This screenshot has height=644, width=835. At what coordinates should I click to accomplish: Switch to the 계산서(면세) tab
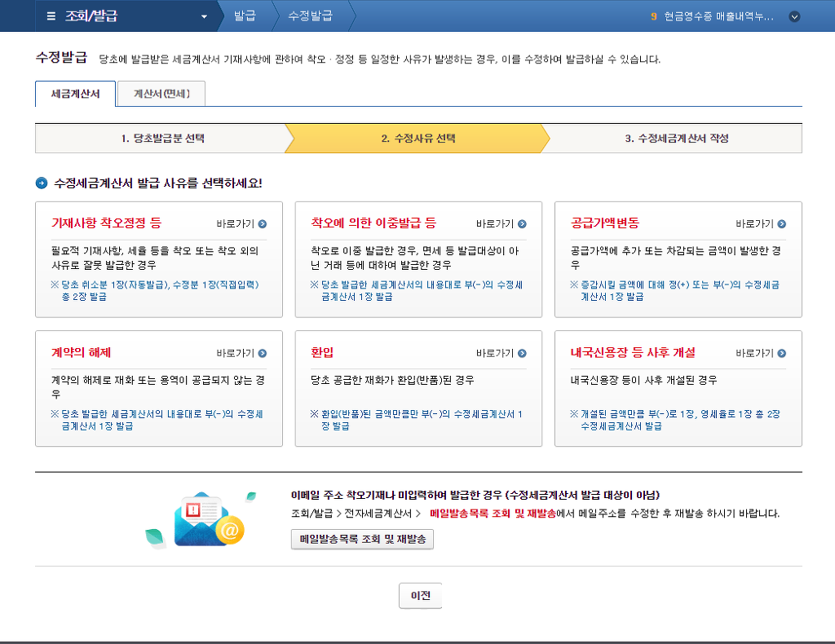tap(161, 94)
